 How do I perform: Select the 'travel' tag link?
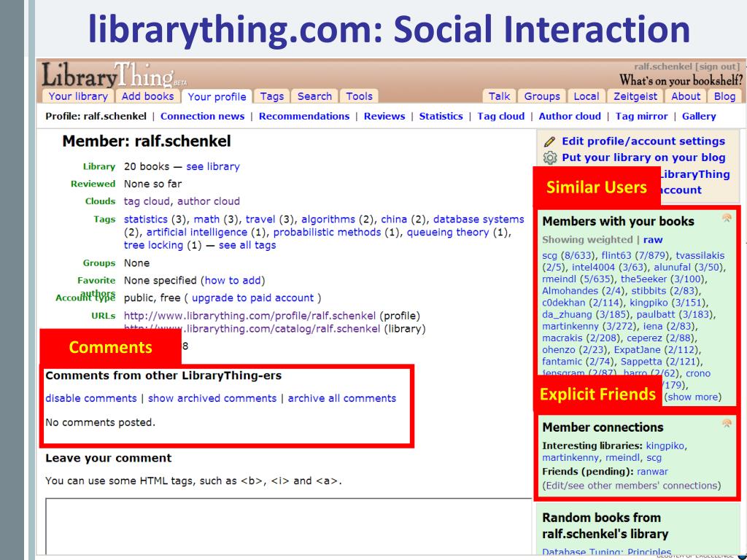coord(260,219)
